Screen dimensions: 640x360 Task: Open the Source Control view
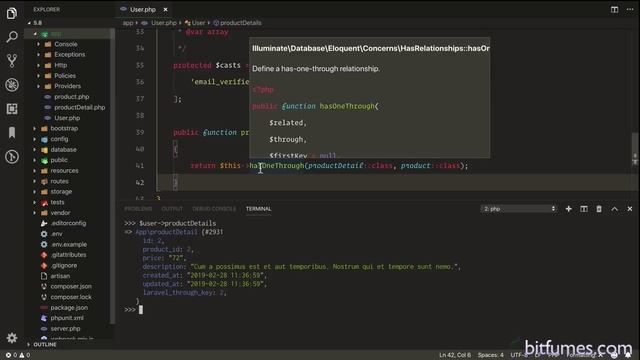click(12, 61)
